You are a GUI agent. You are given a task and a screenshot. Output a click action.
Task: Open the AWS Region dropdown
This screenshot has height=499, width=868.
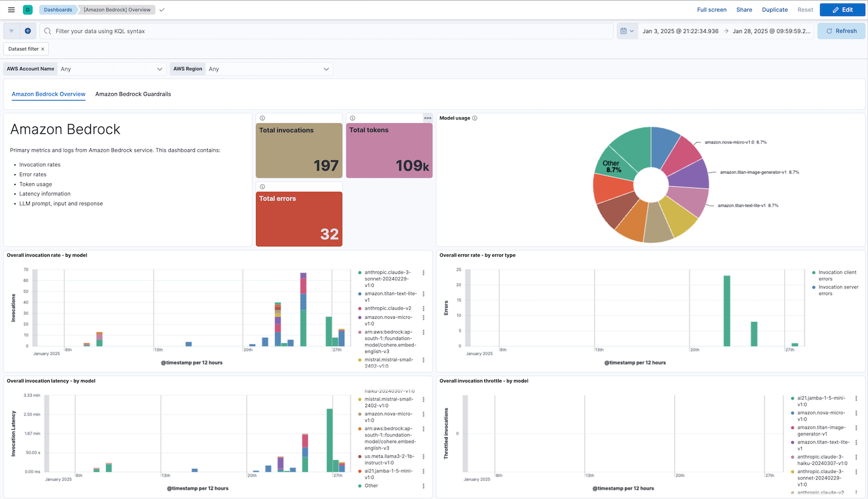(269, 69)
